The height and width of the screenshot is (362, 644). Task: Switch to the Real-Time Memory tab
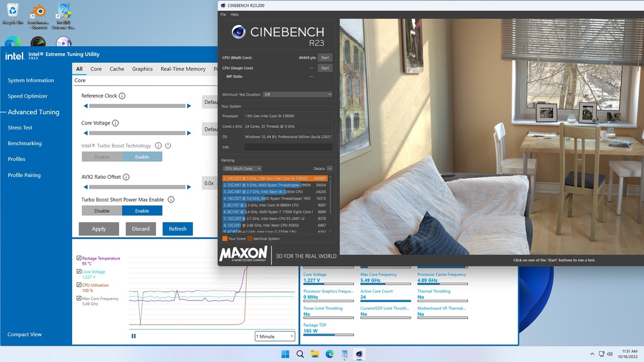[183, 69]
